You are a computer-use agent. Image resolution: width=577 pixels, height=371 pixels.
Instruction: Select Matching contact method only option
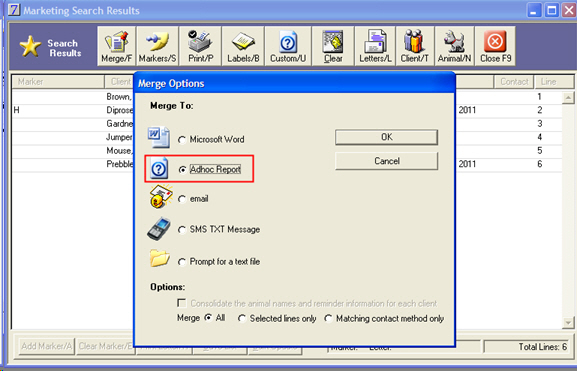pyautogui.click(x=328, y=318)
